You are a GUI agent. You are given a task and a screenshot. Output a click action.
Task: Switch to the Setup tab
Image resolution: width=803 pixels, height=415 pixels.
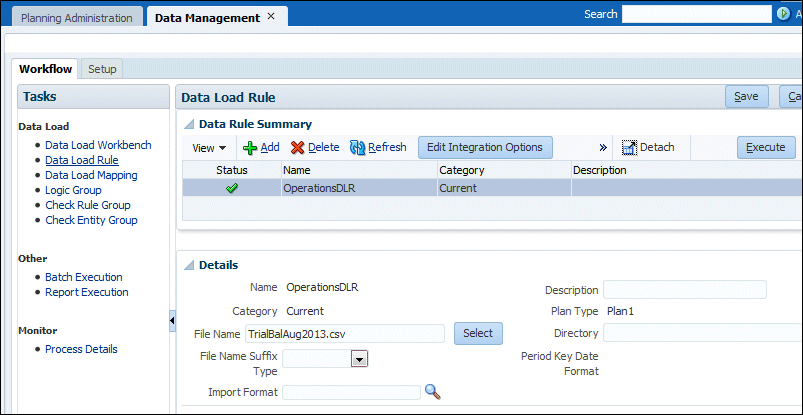[x=102, y=69]
